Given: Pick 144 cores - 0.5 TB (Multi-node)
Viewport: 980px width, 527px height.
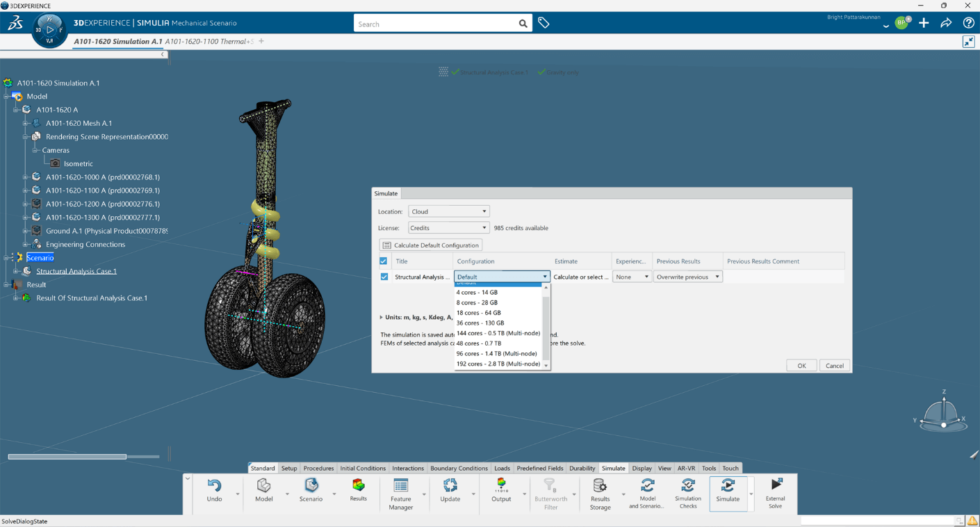Looking at the screenshot, I should (498, 333).
